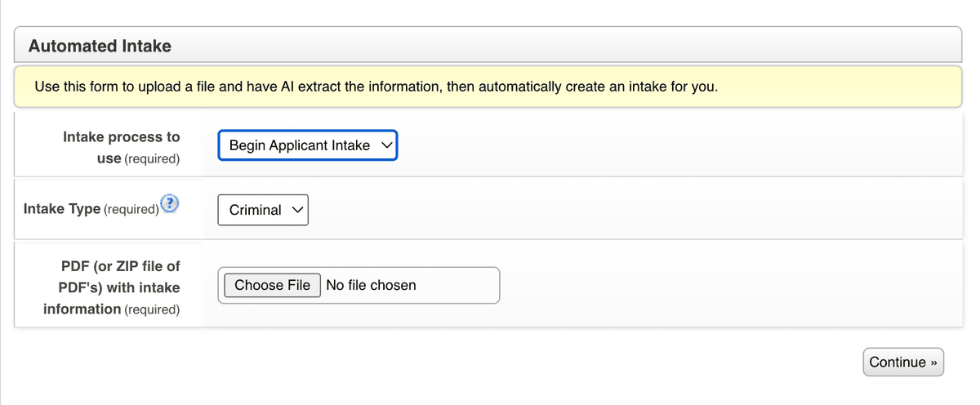Click the required note beside Intake Type
This screenshot has width=980, height=405.
(131, 210)
